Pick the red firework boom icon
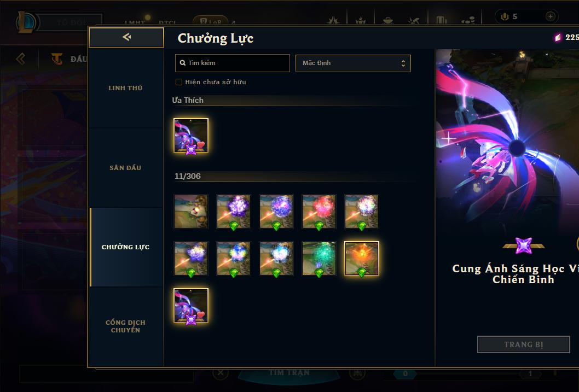579x392 pixels. [319, 212]
